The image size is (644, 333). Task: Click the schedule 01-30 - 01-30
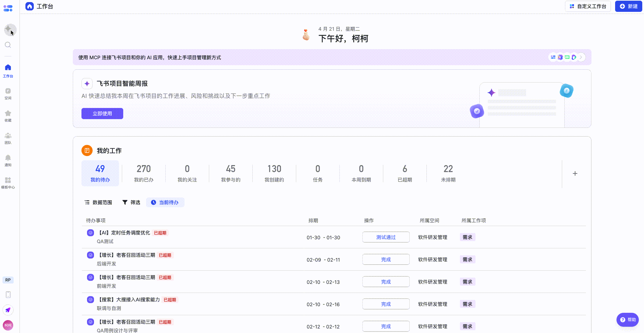pos(323,238)
